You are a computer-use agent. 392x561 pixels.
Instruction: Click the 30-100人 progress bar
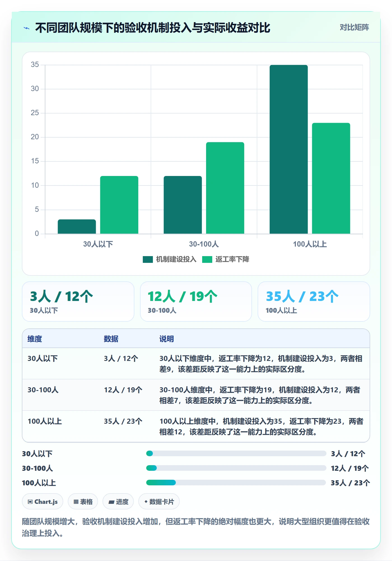tap(236, 468)
